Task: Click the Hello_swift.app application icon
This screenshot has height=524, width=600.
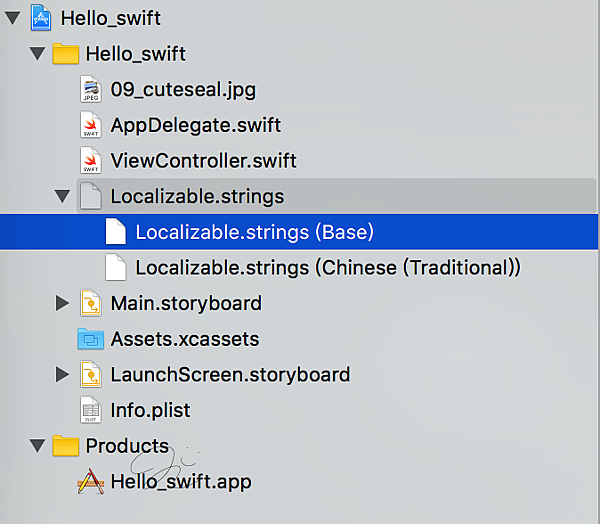Action: [x=90, y=482]
